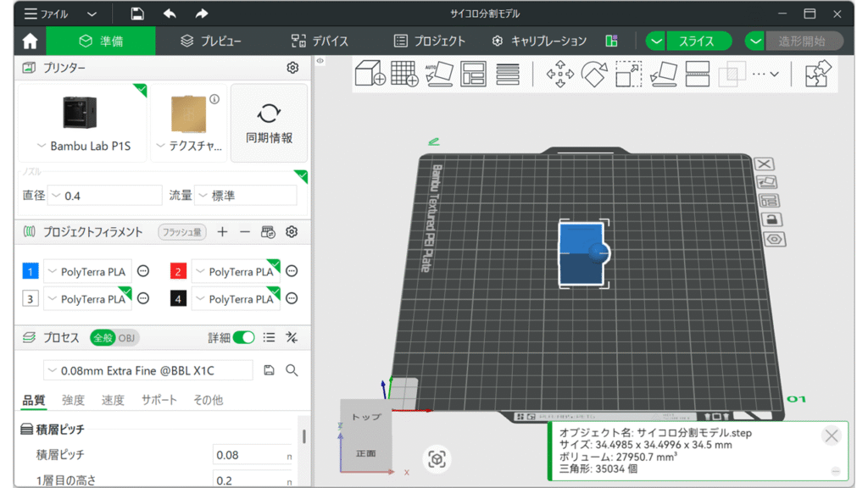Click the Auto orient tool
This screenshot has height=488, width=868.
[439, 74]
